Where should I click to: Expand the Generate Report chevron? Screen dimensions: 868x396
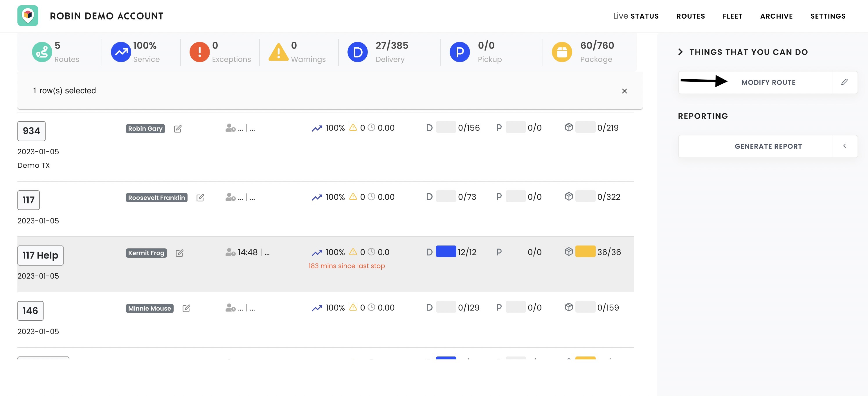point(844,146)
